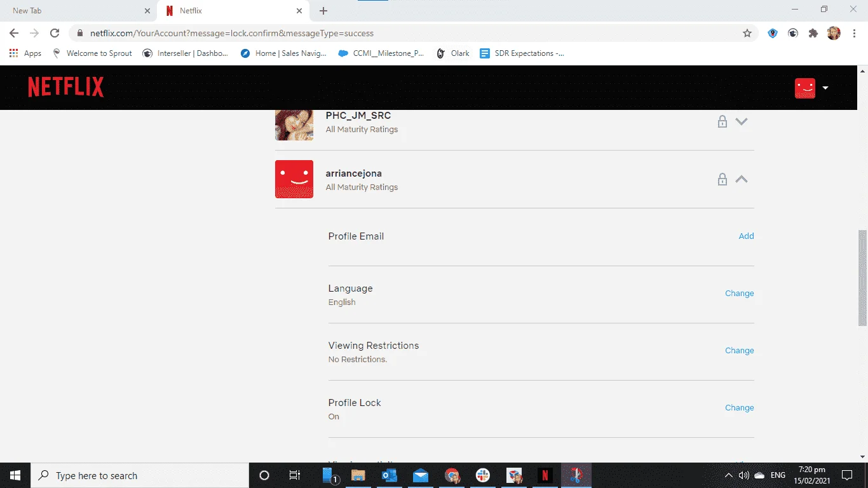Open the Olark bookmark
The width and height of the screenshot is (868, 488).
point(453,53)
